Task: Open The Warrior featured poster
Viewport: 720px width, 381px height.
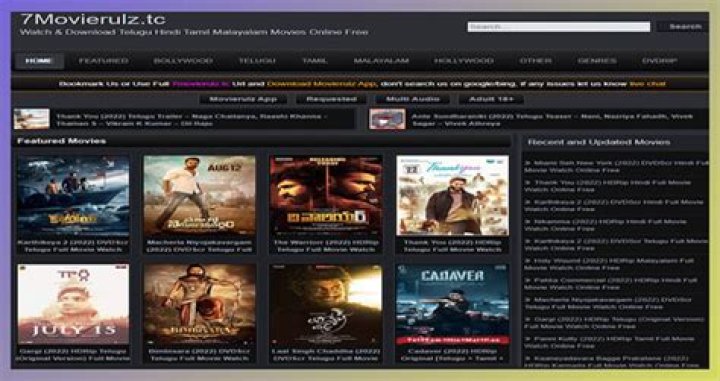Action: coord(326,196)
